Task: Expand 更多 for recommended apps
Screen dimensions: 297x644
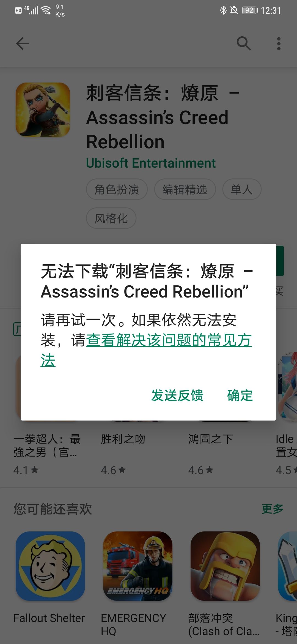Action: click(273, 509)
